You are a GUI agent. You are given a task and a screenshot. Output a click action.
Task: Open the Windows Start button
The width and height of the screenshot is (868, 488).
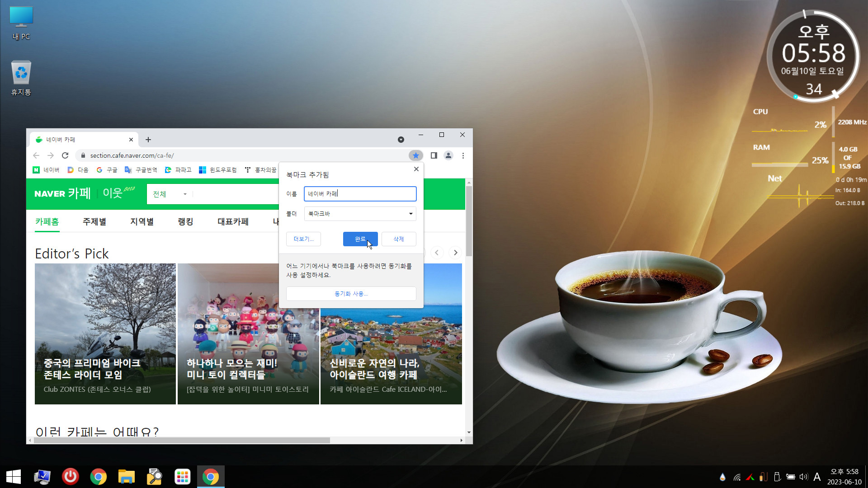click(x=14, y=477)
